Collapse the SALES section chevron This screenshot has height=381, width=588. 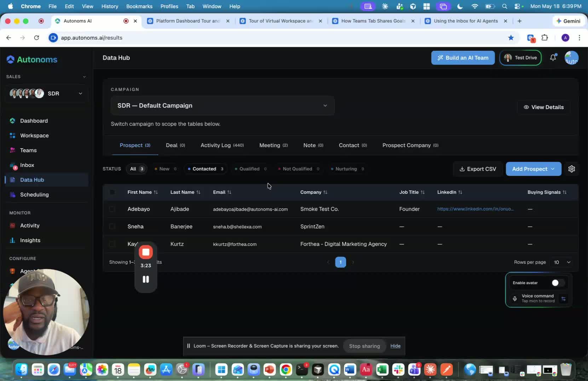(x=84, y=77)
